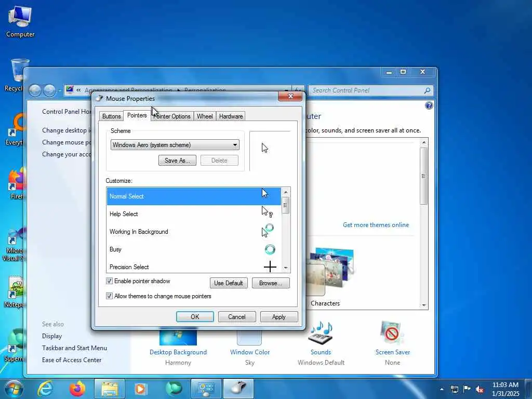Image resolution: width=532 pixels, height=399 pixels.
Task: Click the network tray icon
Action: 454,389
